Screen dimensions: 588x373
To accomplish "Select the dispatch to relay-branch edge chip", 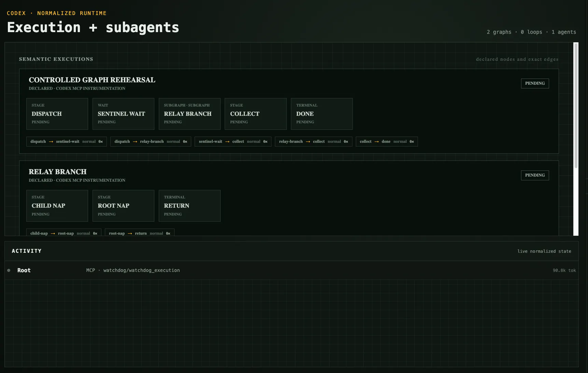I will coord(151,141).
